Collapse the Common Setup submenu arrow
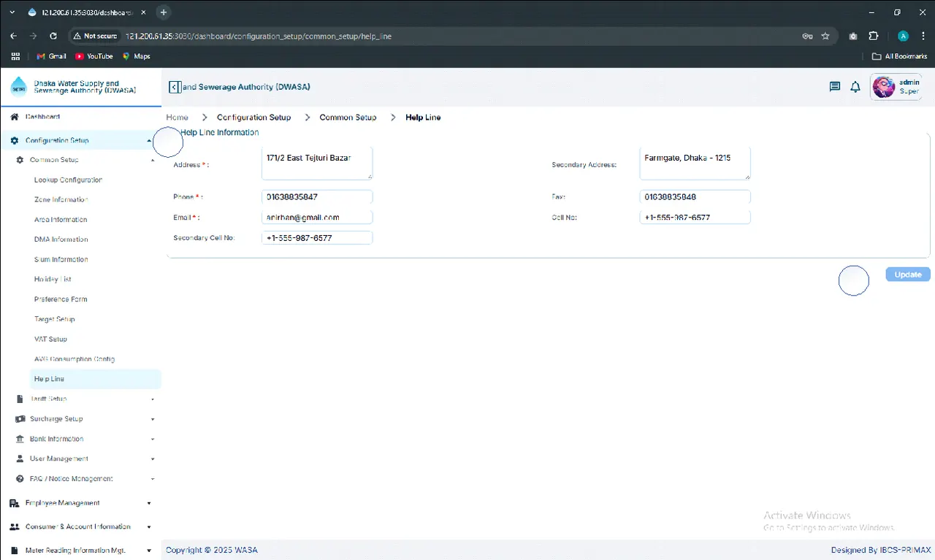The image size is (935, 560). [153, 160]
